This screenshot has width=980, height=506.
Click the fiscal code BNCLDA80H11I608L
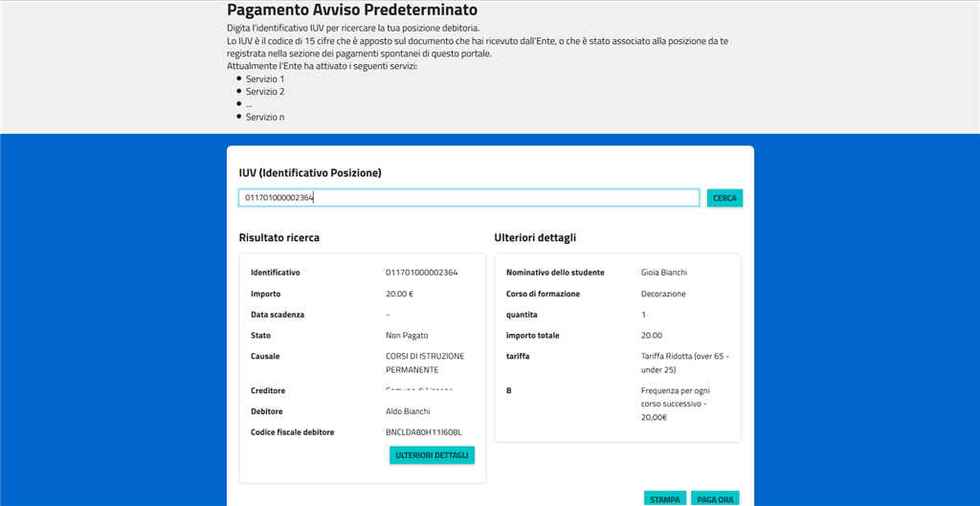423,432
